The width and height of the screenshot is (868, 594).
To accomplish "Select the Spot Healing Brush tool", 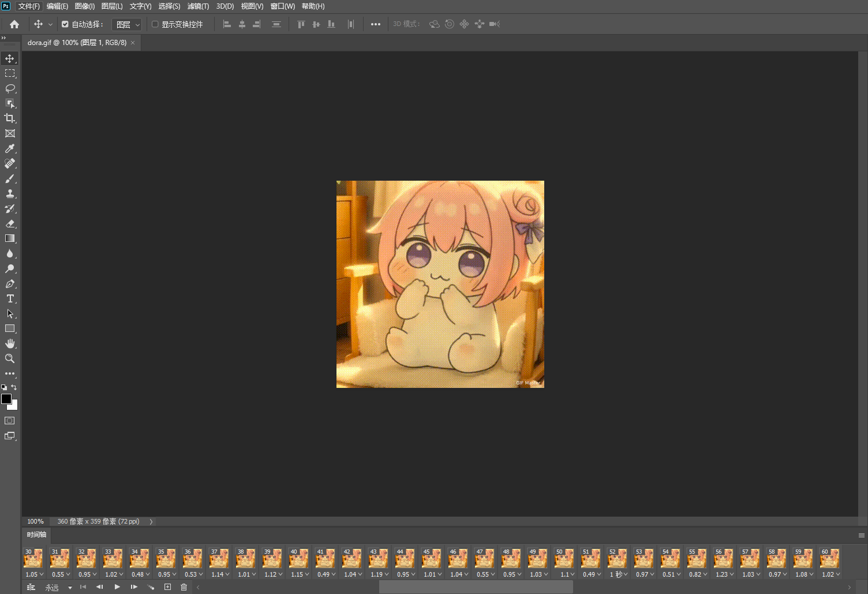I will tap(10, 164).
